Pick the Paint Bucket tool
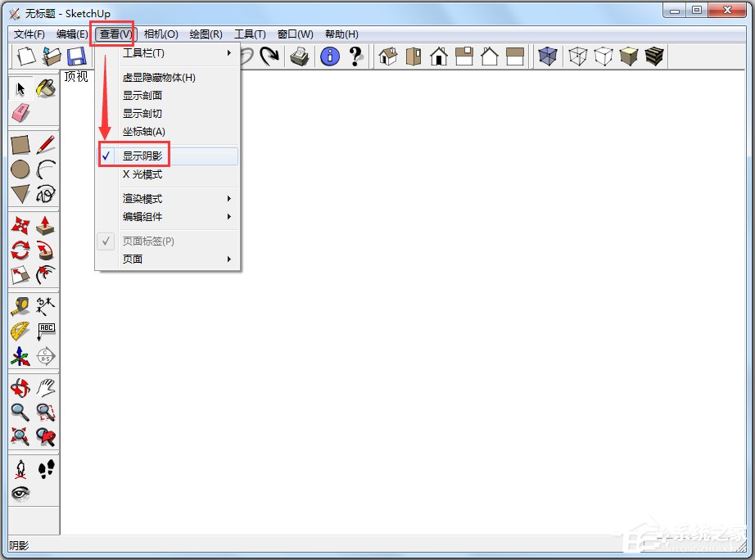The image size is (755, 560). coord(46,88)
